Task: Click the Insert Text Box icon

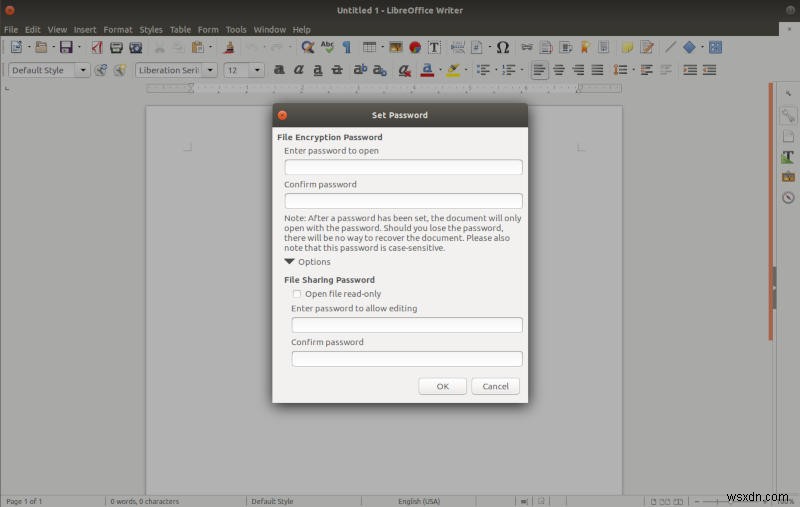Action: pyautogui.click(x=434, y=47)
